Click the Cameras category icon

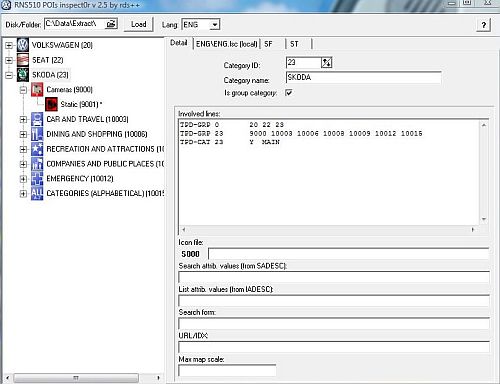pyautogui.click(x=37, y=90)
